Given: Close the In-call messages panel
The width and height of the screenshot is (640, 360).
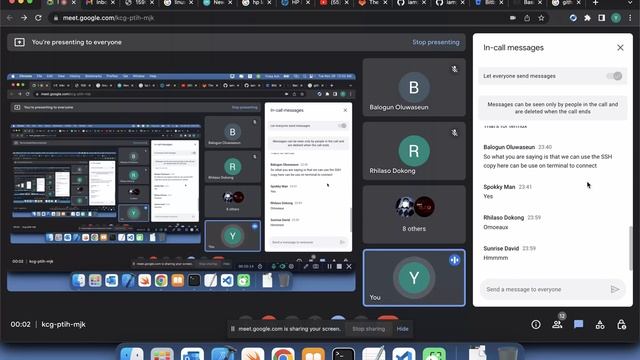Looking at the screenshot, I should [620, 48].
